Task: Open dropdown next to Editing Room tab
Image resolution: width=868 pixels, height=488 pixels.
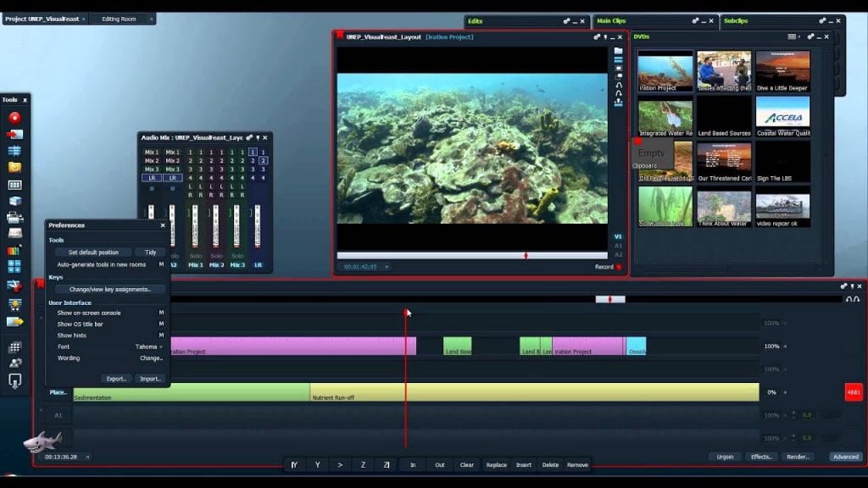Action: 151,19
